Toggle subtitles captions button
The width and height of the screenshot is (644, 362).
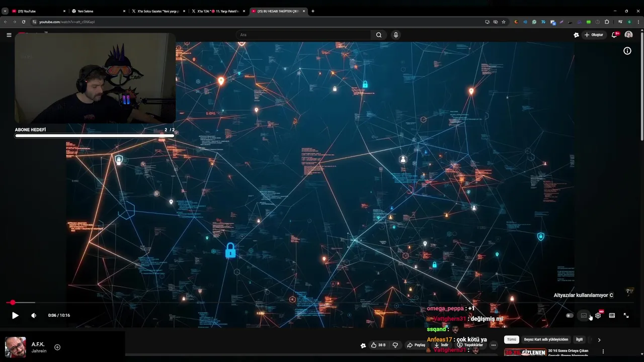coord(584,316)
